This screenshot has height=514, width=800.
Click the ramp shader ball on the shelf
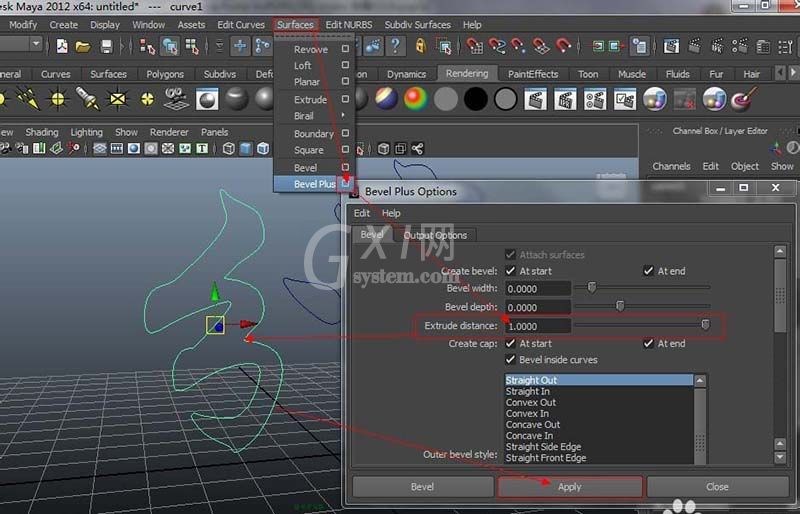click(x=415, y=99)
